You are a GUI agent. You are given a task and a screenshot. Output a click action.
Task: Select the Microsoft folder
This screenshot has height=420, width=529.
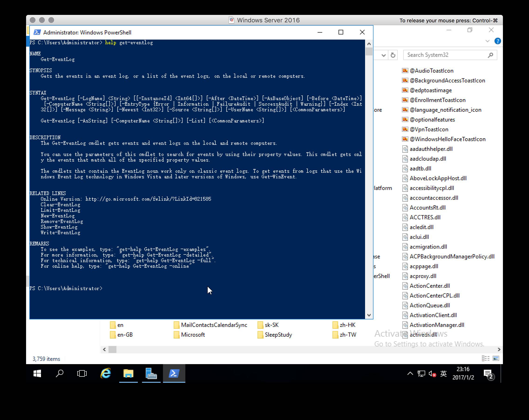point(189,335)
